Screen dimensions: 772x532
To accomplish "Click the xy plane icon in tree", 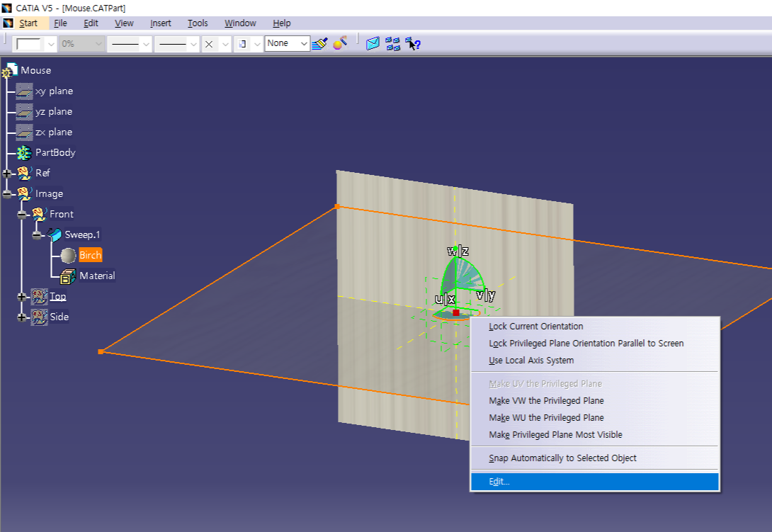I will [24, 91].
